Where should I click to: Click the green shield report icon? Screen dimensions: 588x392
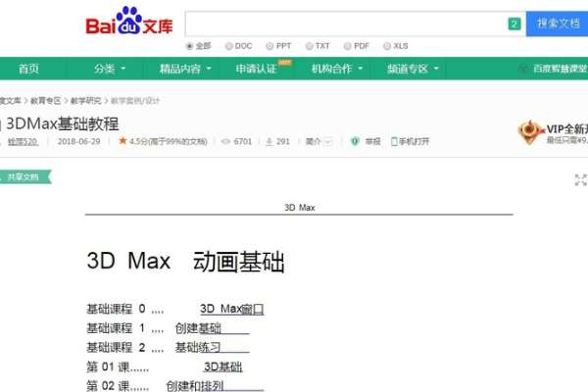coord(355,141)
